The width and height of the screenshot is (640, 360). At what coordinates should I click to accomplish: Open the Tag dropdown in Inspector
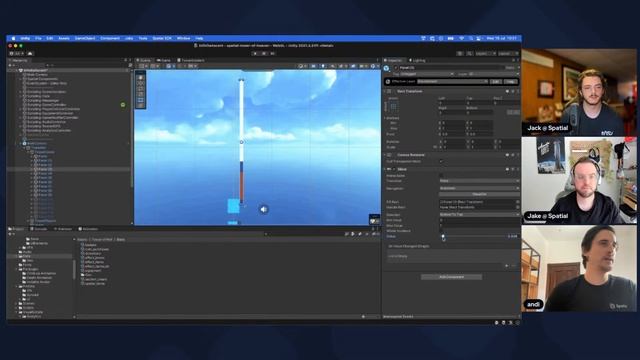coord(427,74)
